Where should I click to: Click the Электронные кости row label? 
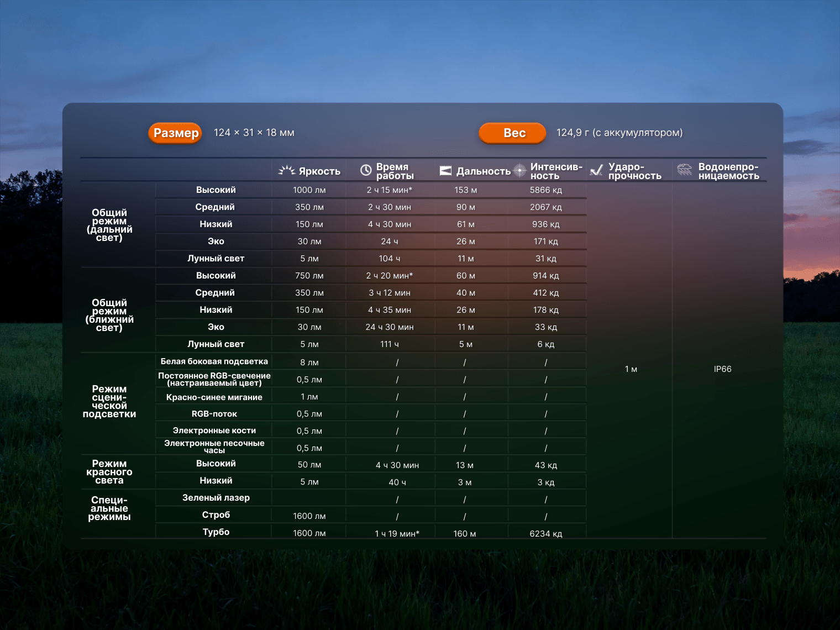[x=214, y=431]
